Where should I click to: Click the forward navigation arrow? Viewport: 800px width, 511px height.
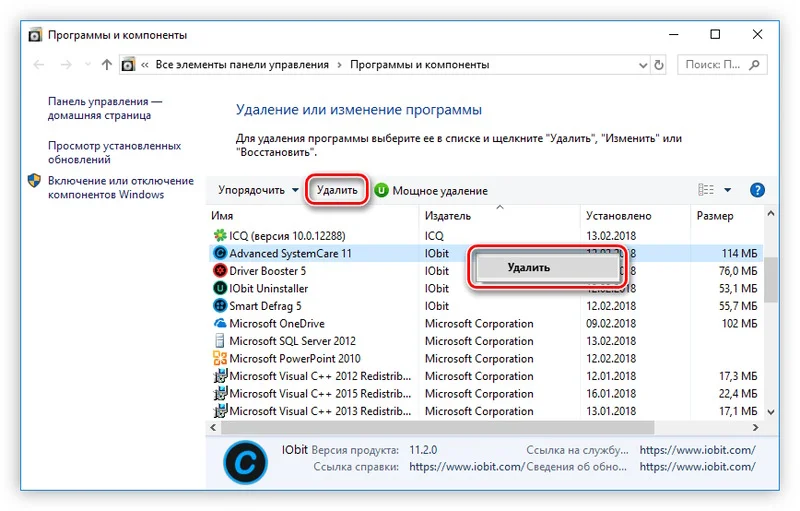[x=66, y=65]
